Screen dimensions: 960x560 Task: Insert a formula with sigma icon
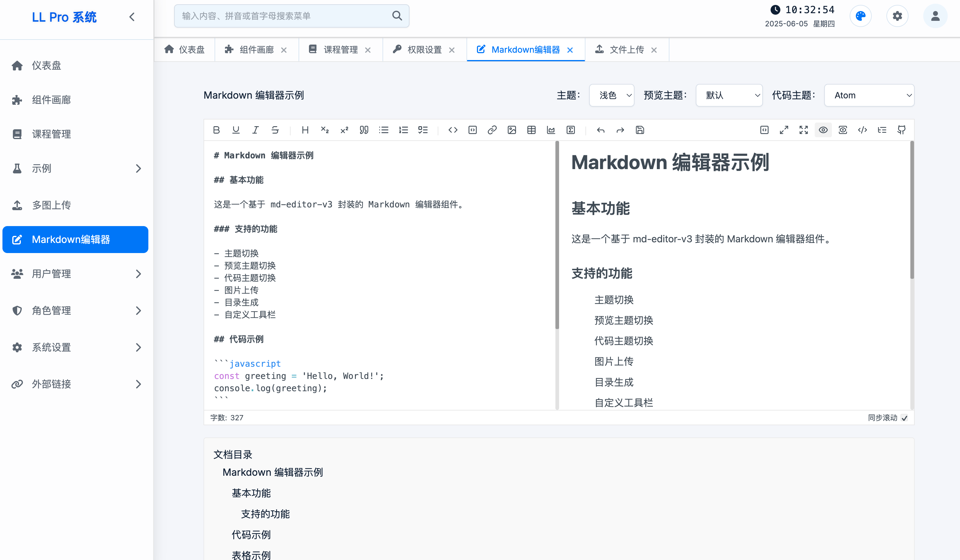pos(571,130)
